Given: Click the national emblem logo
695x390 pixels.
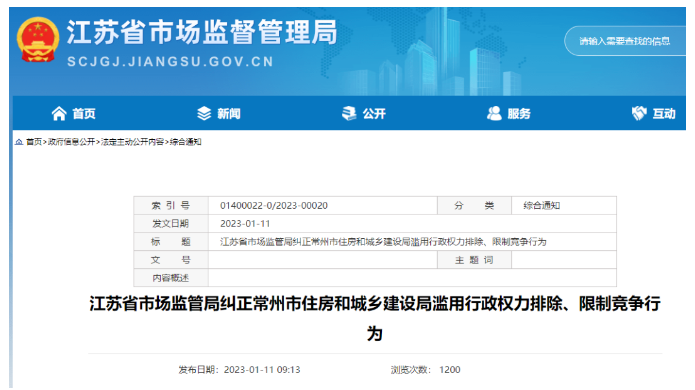Looking at the screenshot, I should 38,39.
